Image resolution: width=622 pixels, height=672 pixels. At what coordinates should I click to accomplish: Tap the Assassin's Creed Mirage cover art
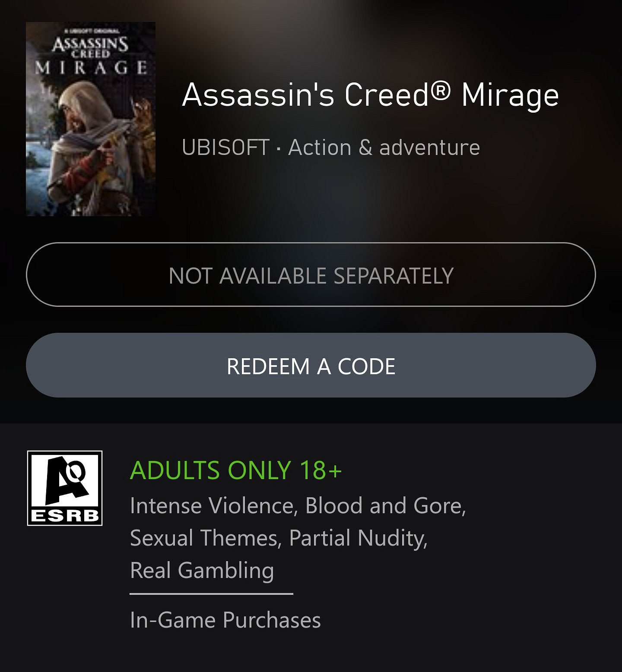click(x=91, y=119)
